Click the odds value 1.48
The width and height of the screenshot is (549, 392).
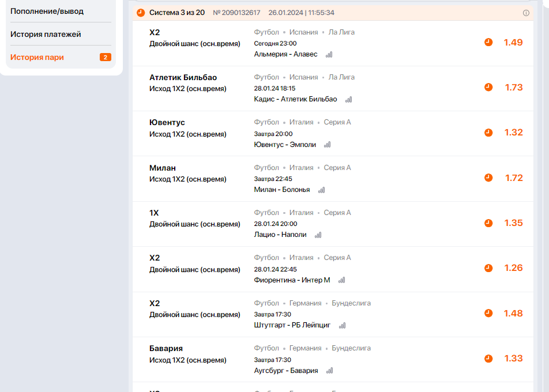(513, 313)
